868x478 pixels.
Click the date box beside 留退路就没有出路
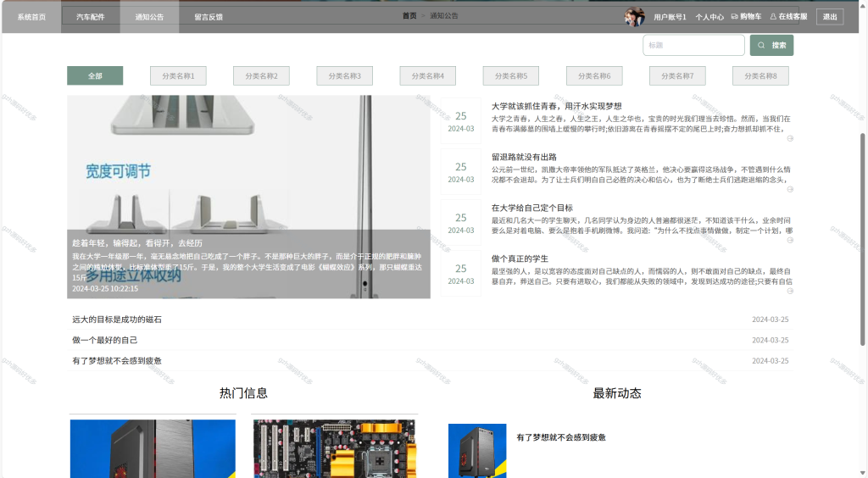coord(460,171)
